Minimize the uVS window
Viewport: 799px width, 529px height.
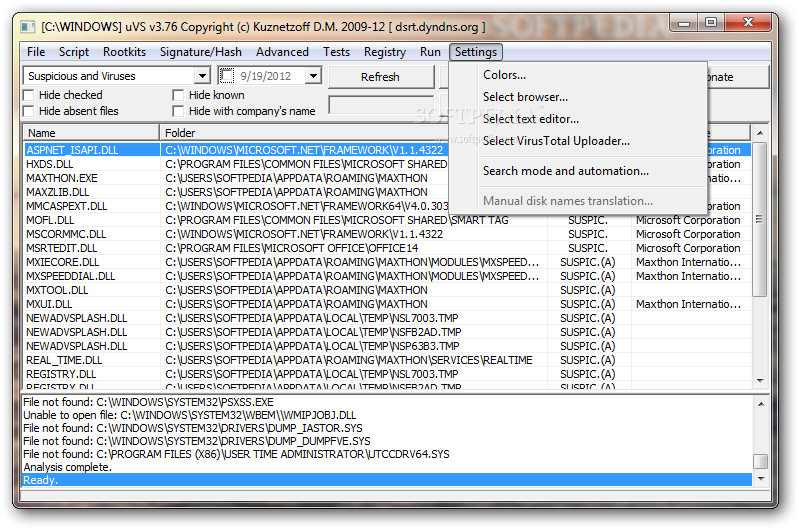click(684, 23)
